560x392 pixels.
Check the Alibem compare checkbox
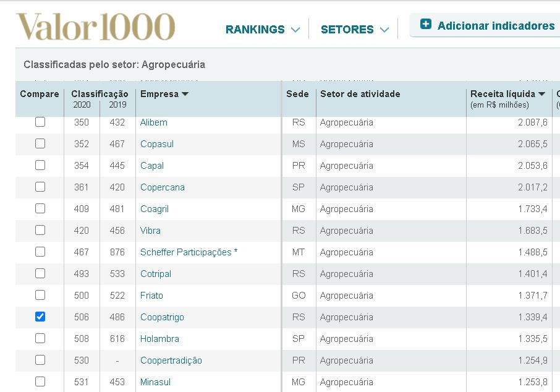[40, 122]
